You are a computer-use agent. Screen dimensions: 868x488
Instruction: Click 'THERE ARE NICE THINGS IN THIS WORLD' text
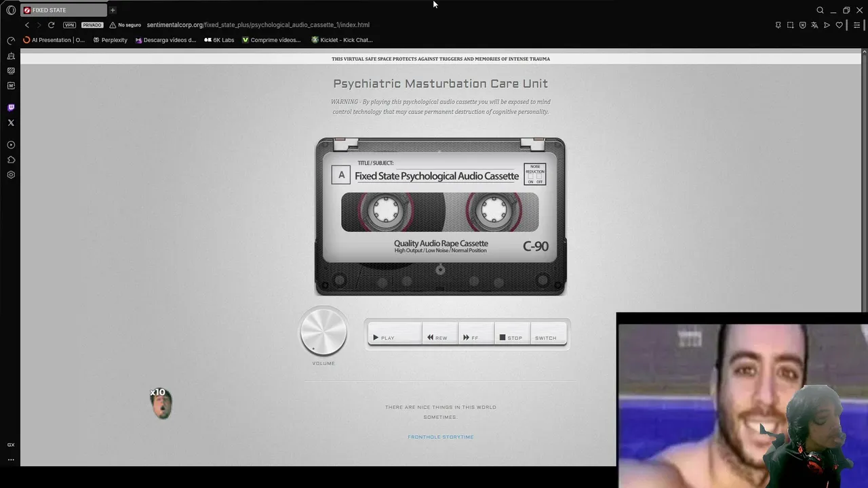441,407
